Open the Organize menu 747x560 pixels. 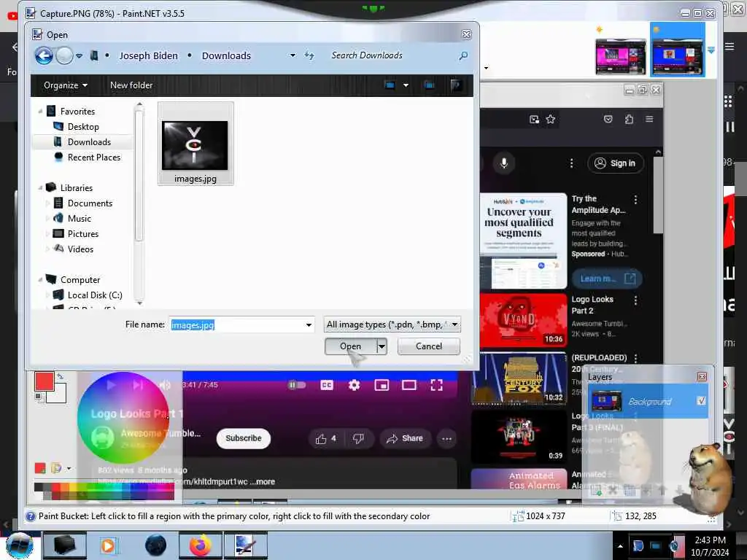[x=65, y=85]
